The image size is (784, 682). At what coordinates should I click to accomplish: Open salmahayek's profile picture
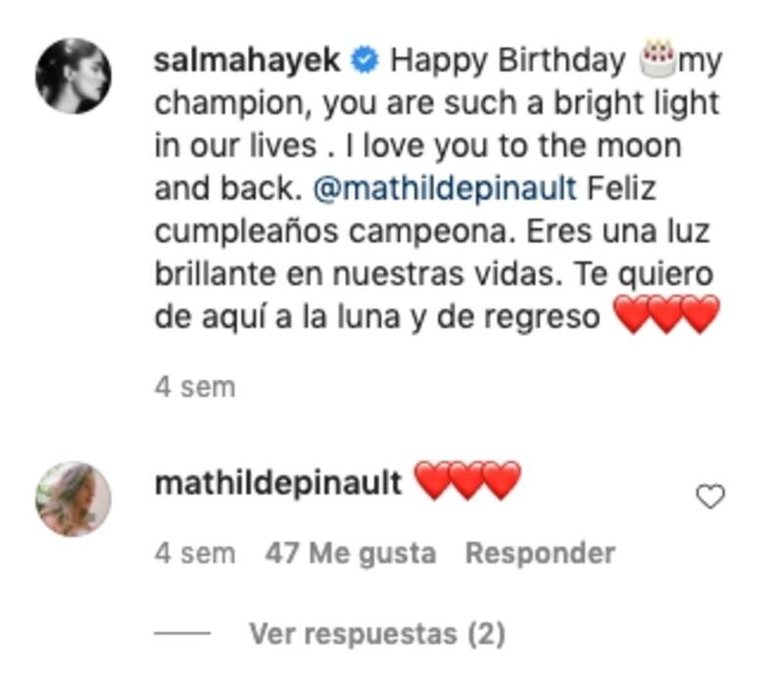point(73,76)
